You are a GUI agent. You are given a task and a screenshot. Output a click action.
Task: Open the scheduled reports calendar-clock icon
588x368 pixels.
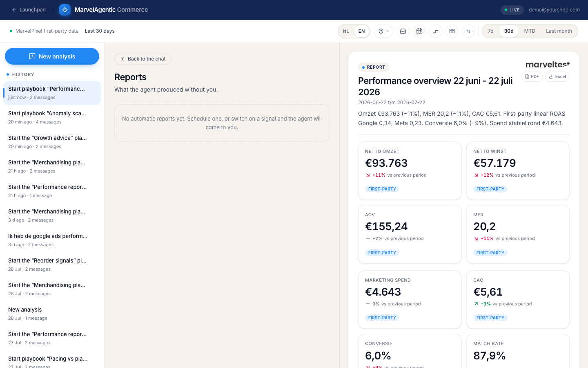click(x=419, y=31)
